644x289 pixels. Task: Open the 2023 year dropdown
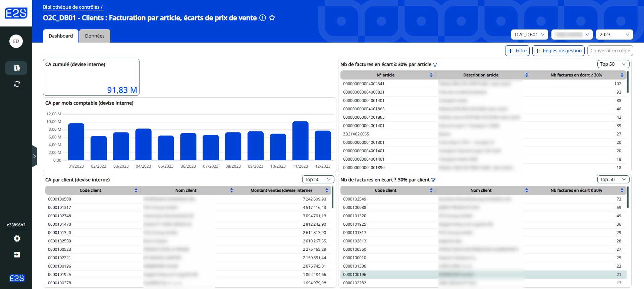pos(614,35)
